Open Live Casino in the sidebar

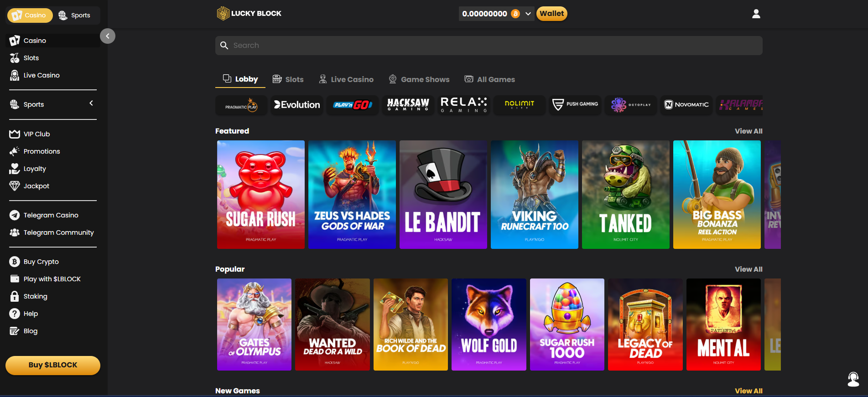coord(53,75)
